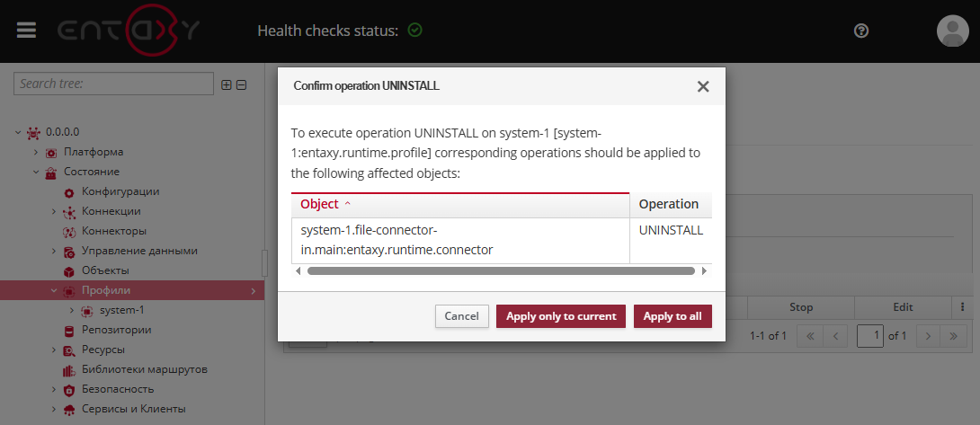
Task: Open table column options kebab menu
Action: click(963, 307)
